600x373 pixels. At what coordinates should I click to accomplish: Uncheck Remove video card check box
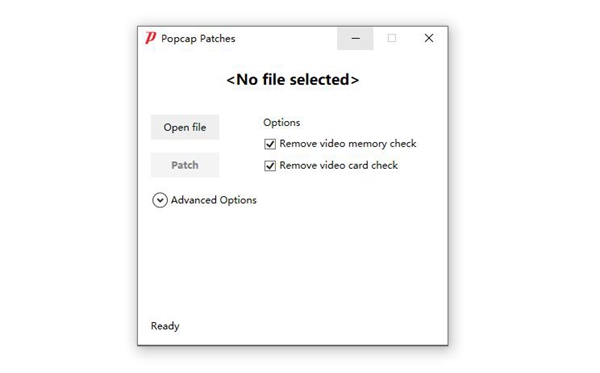(x=270, y=166)
